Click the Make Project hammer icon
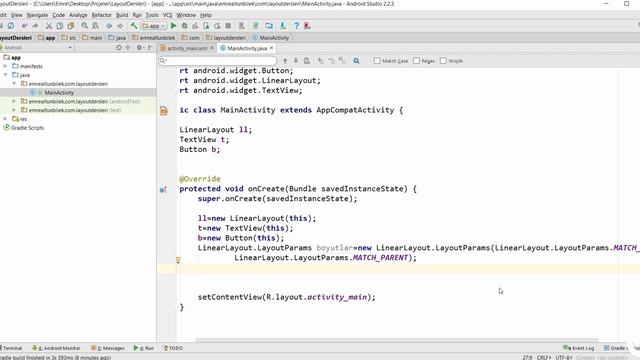Viewport: 640px width, 360px height. tap(133, 26)
